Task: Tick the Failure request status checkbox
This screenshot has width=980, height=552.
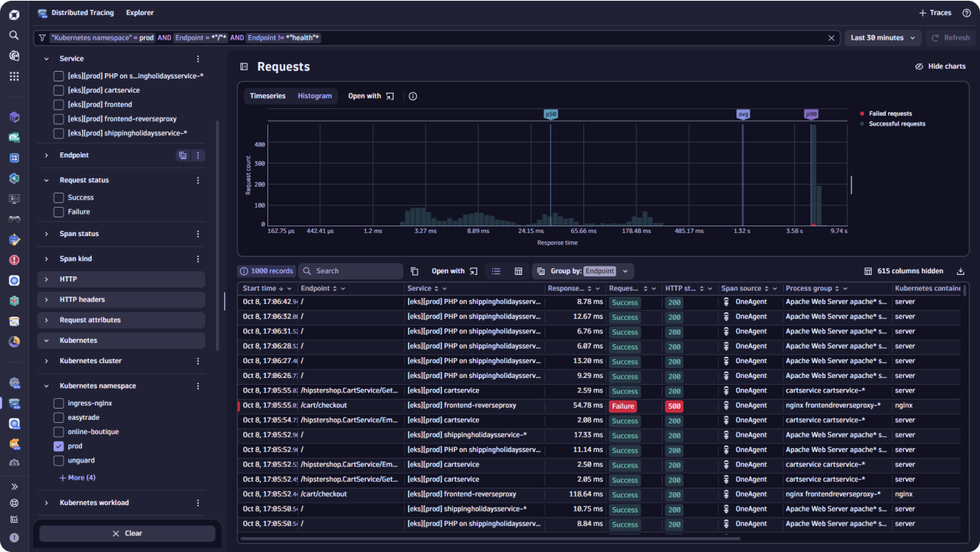Action: [x=59, y=212]
